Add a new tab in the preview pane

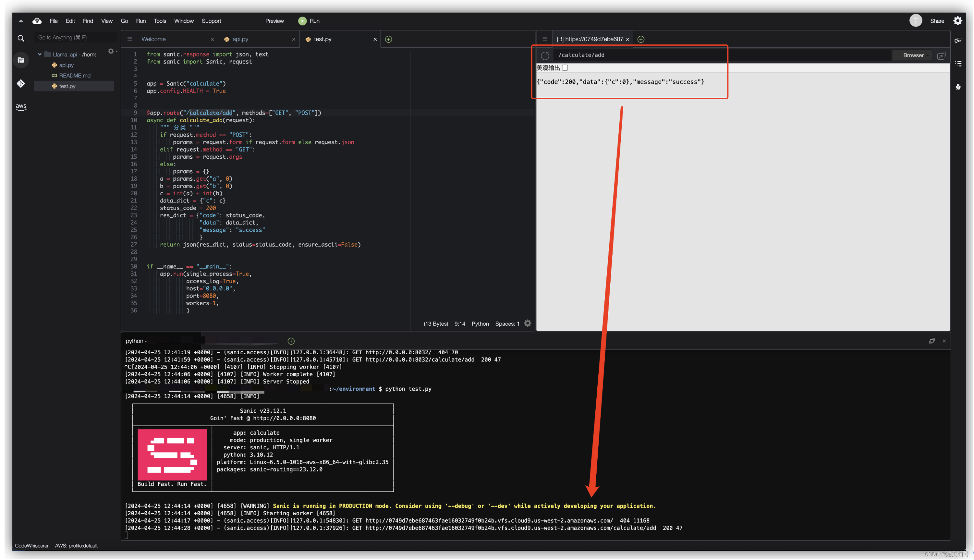[640, 39]
